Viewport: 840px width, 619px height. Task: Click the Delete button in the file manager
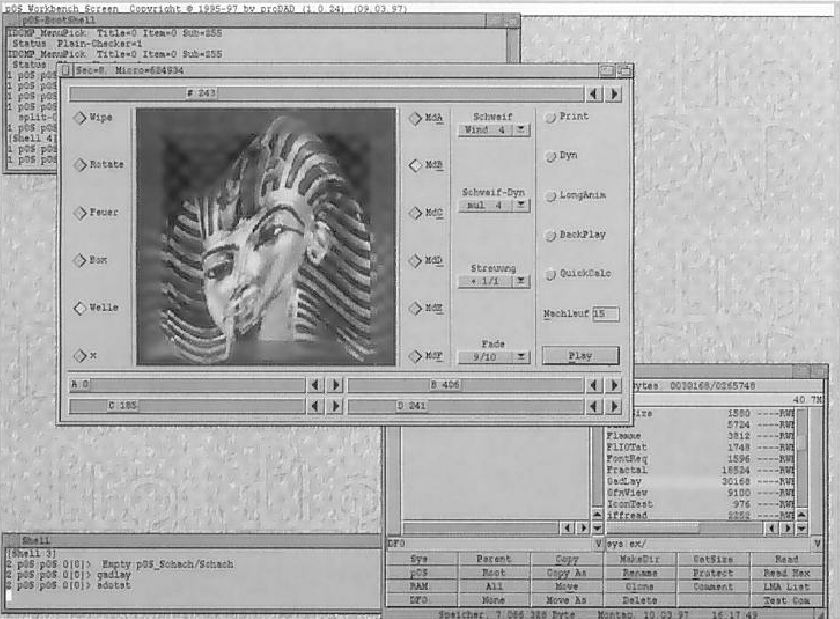point(639,601)
